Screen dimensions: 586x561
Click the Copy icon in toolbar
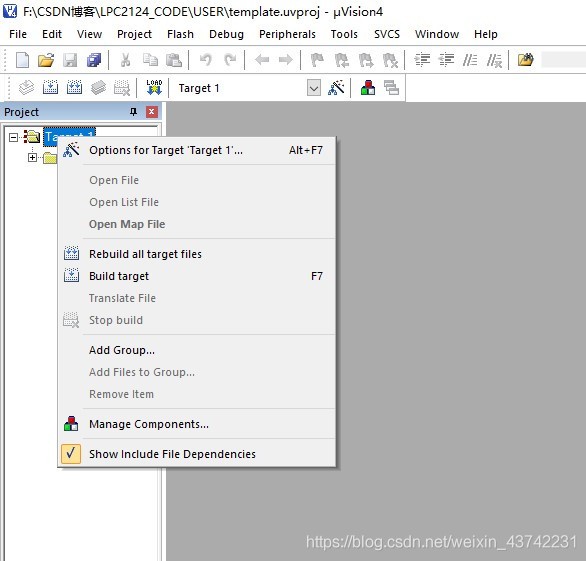(x=150, y=60)
